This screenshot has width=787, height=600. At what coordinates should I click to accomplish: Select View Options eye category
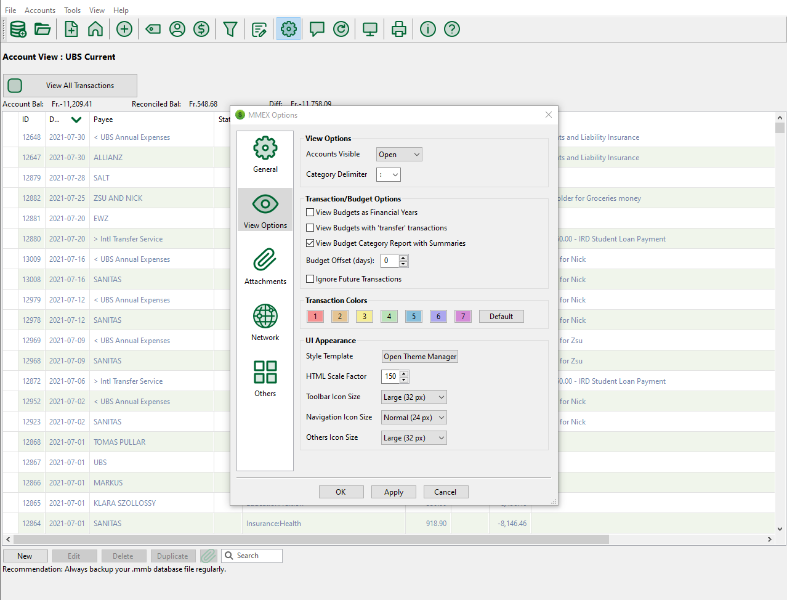click(265, 210)
